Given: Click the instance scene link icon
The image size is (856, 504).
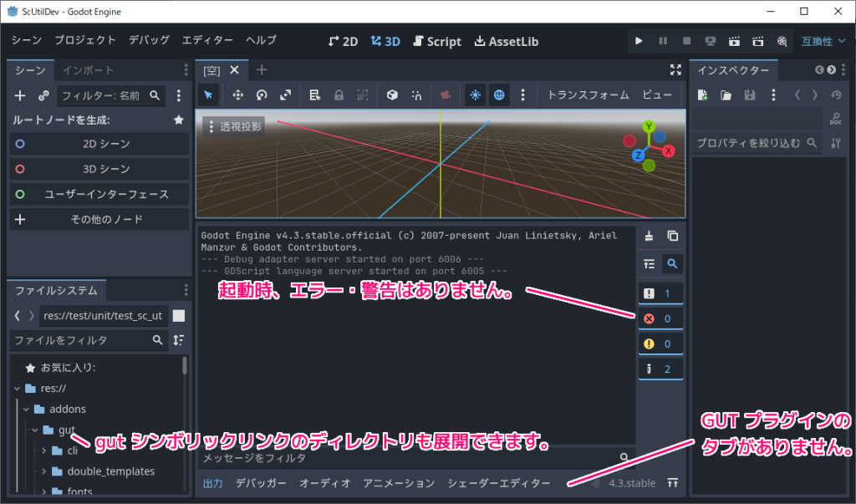Looking at the screenshot, I should coord(43,95).
